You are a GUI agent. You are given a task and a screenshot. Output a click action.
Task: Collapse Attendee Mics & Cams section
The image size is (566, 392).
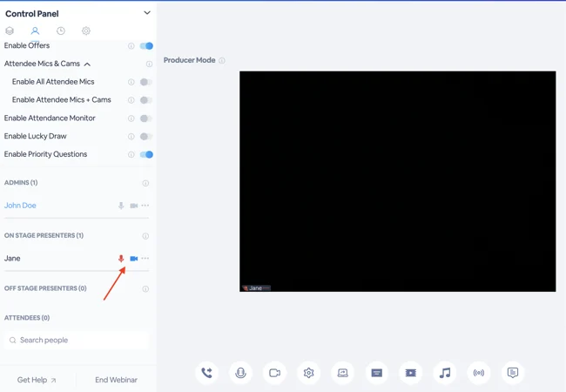(x=87, y=64)
